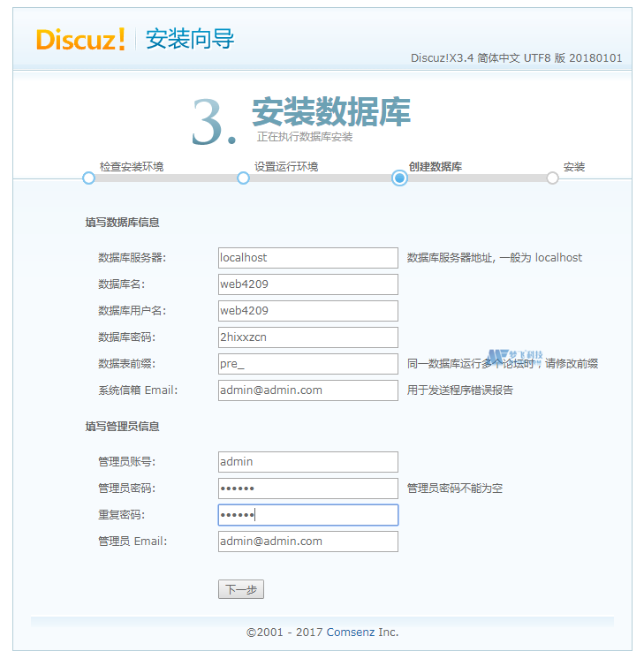The width and height of the screenshot is (644, 659).
Task: Click the 正在执行数据库安装 subtitle
Action: tap(305, 137)
